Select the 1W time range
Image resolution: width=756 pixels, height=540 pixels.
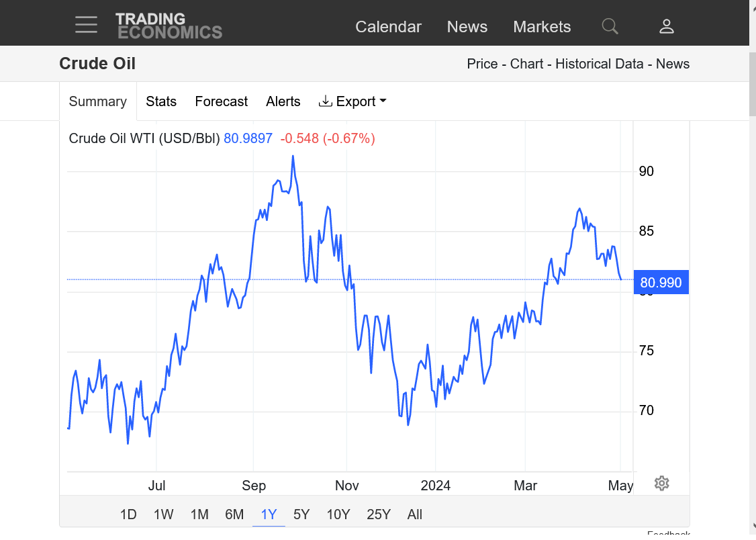coord(163,514)
